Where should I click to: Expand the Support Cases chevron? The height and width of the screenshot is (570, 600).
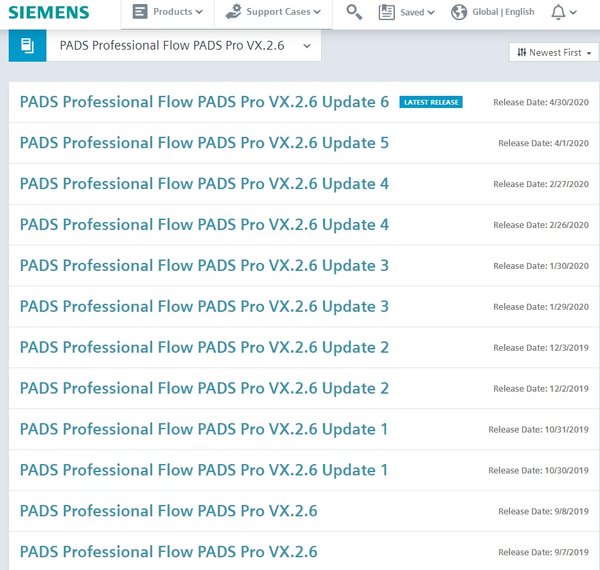tap(317, 12)
